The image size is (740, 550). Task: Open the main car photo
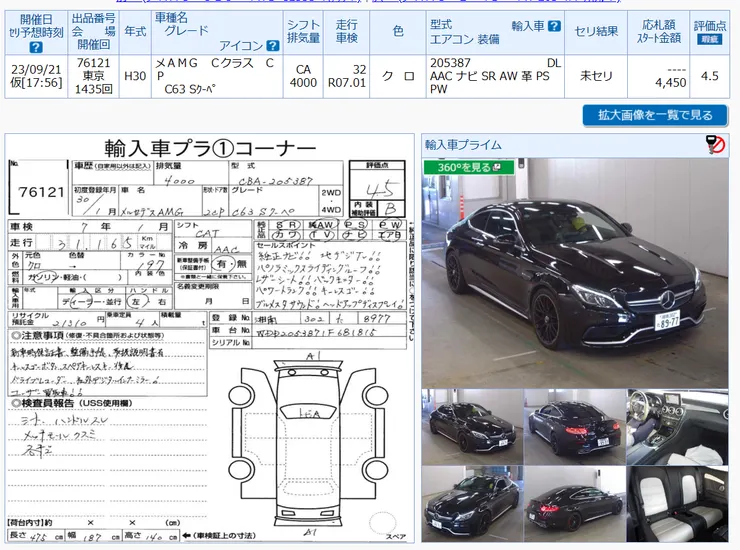click(x=575, y=273)
